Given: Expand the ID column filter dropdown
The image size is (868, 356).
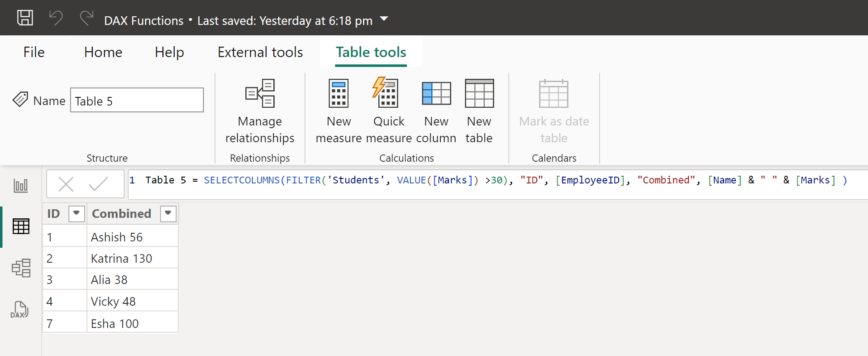Looking at the screenshot, I should (76, 213).
